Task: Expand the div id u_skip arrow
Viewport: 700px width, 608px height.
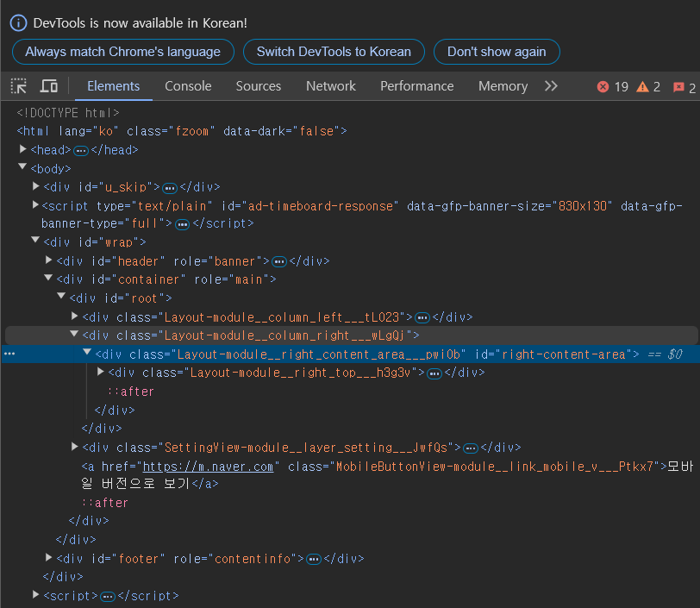Action: click(x=35, y=185)
